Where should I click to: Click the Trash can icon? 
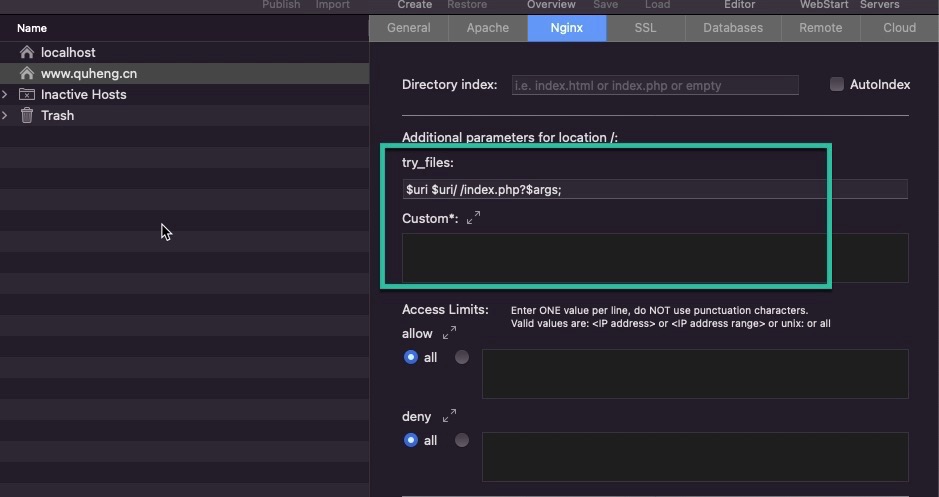(26, 115)
